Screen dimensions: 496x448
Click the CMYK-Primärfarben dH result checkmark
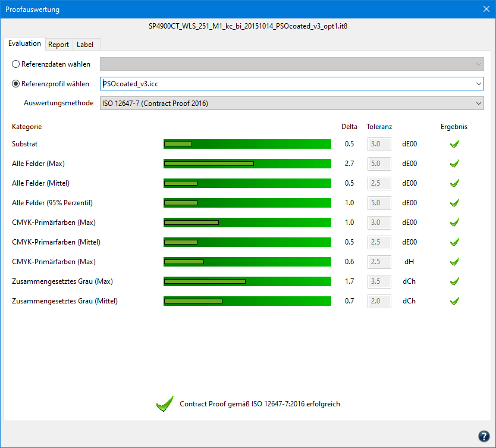(454, 262)
